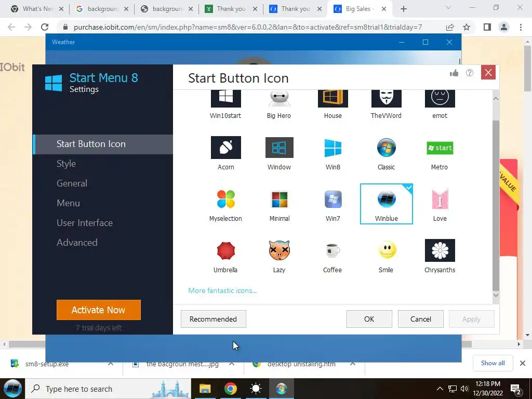Open File Explorer from the taskbar
Image resolution: width=532 pixels, height=399 pixels.
[205, 389]
